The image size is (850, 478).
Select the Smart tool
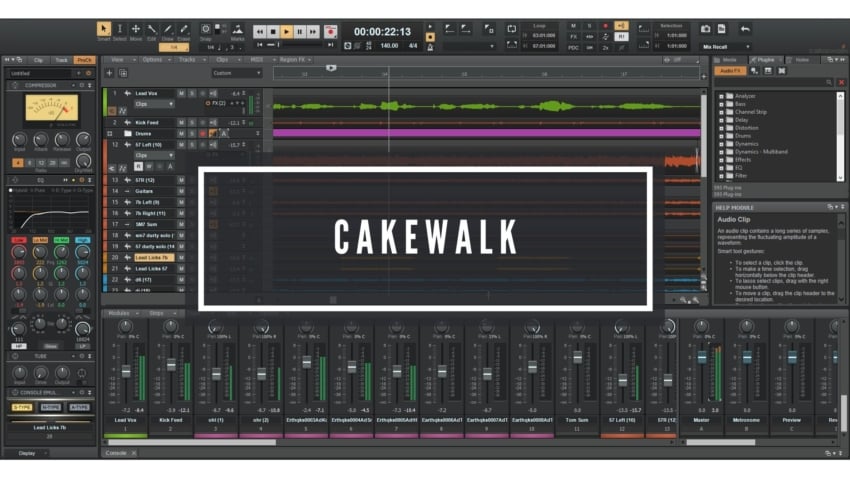(104, 30)
